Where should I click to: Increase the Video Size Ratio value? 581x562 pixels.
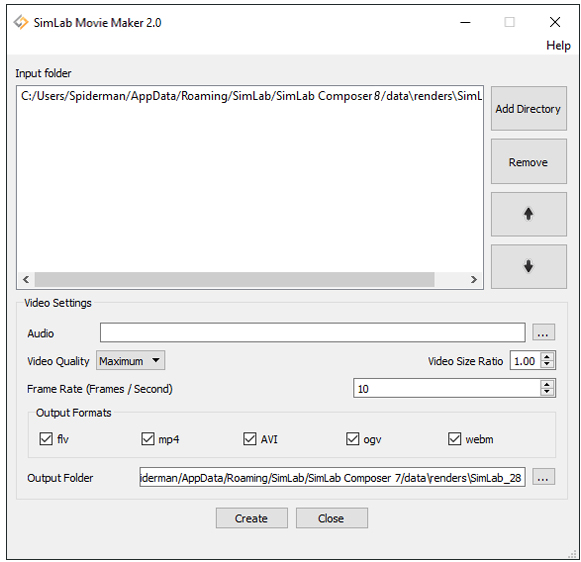click(x=547, y=356)
